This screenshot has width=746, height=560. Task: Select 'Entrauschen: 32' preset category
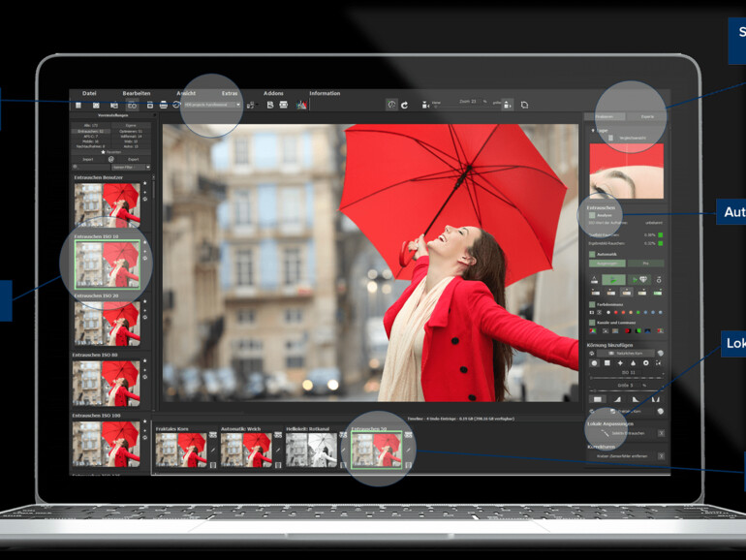point(91,132)
